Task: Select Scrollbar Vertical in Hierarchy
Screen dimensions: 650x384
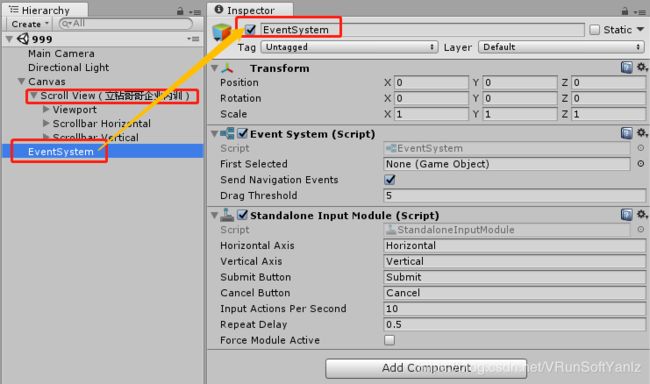Action: click(x=95, y=137)
